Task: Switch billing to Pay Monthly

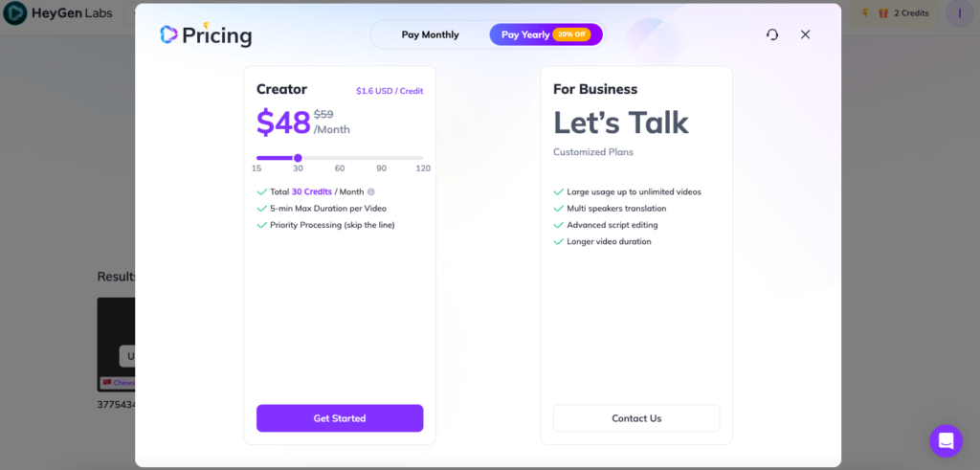Action: point(430,34)
